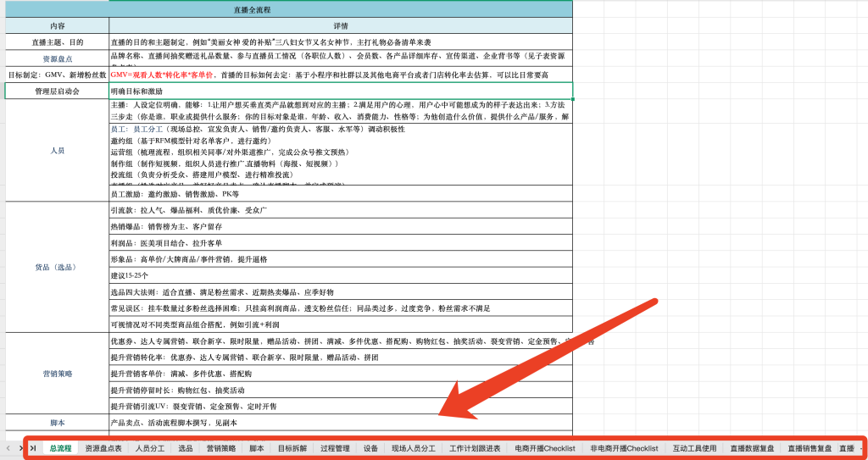Click the 明确目标和激励 cell
Viewport: 868px width, 460px height.
[341, 91]
